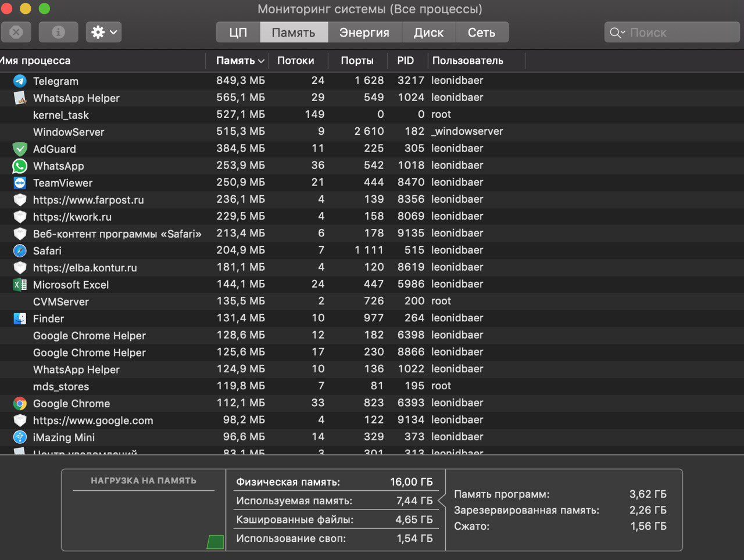744x560 pixels.
Task: Click Физическая память 16,00 ГБ value
Action: [x=412, y=482]
